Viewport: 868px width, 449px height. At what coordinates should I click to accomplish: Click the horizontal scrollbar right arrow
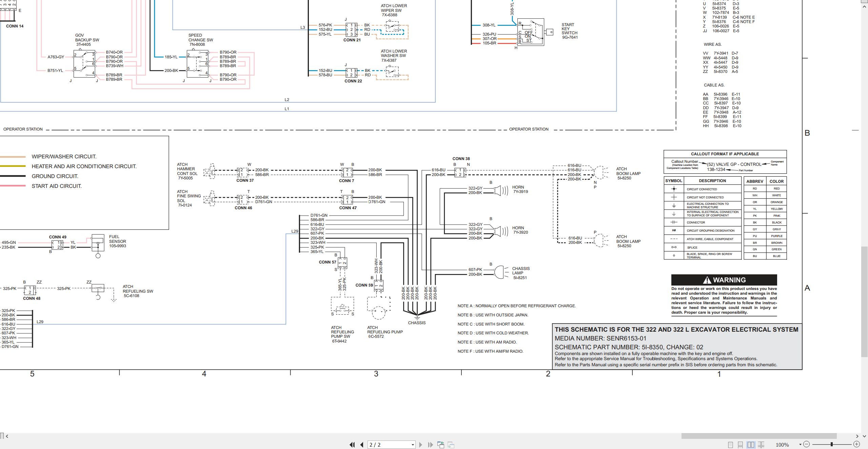(857, 436)
